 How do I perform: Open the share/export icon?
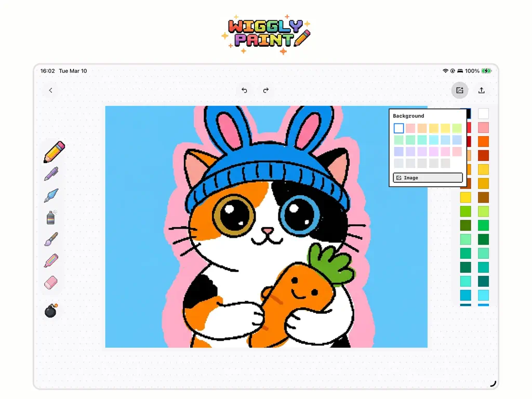pyautogui.click(x=482, y=90)
